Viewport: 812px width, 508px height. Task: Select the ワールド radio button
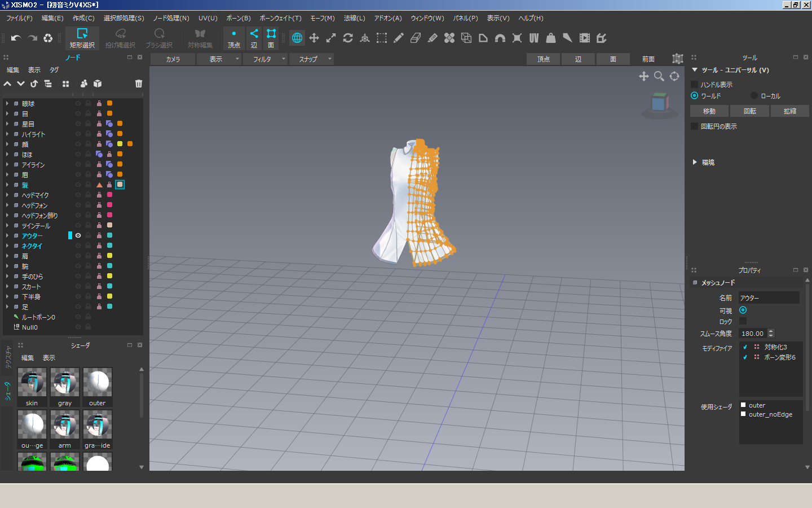[695, 95]
